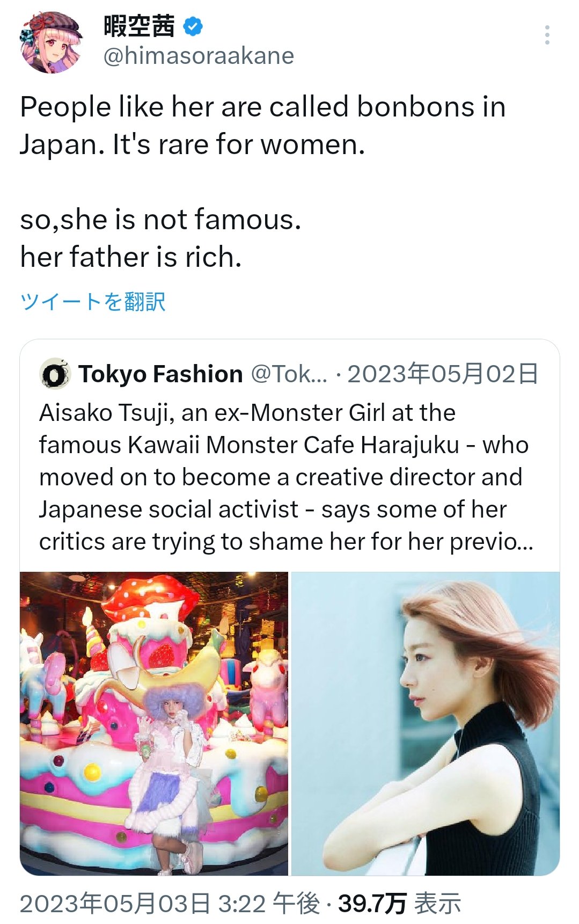Tap the Tokyo Fashion account avatar
This screenshot has width=579, height=924.
click(55, 374)
